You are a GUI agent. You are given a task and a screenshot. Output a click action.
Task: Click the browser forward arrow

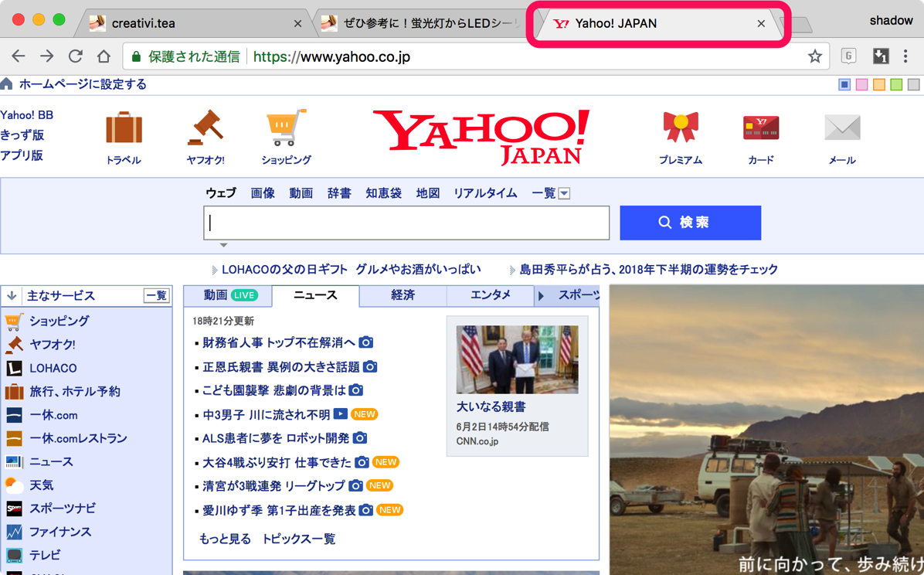pos(47,56)
